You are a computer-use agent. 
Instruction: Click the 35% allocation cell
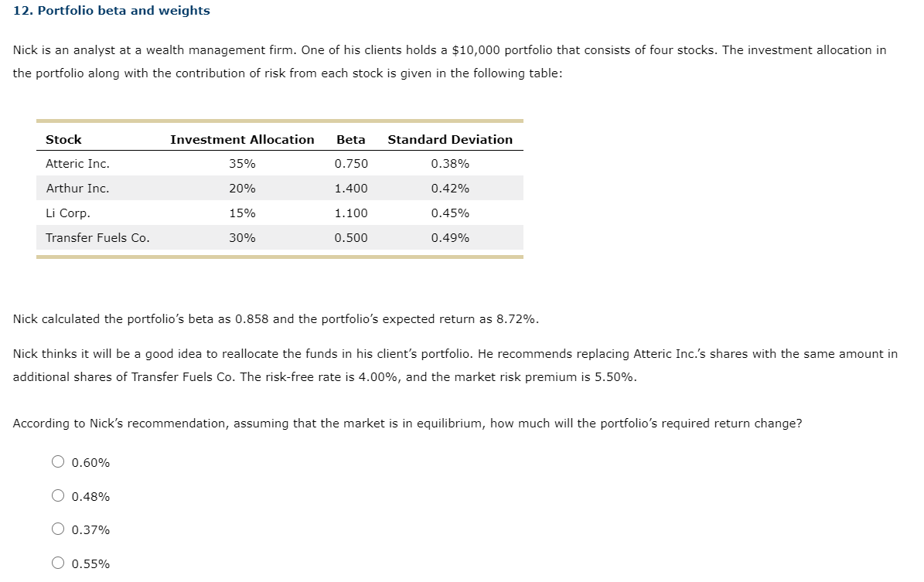(x=241, y=163)
